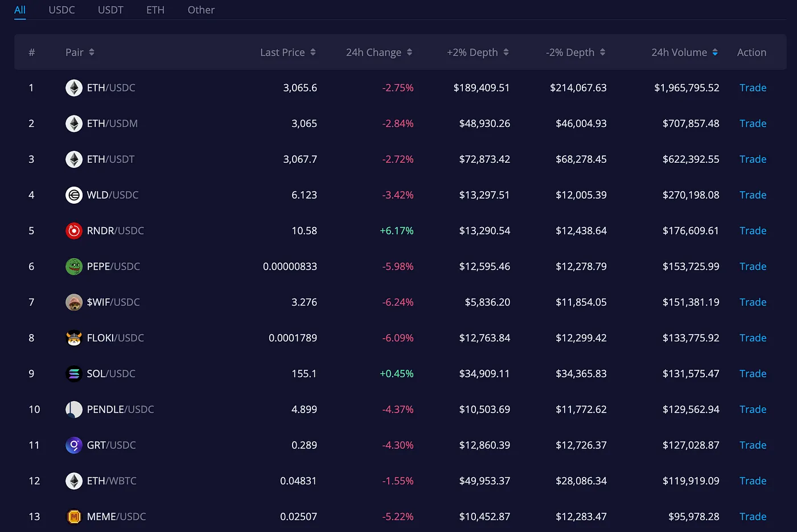Click the RNDR/USDC pair name

[x=116, y=230]
